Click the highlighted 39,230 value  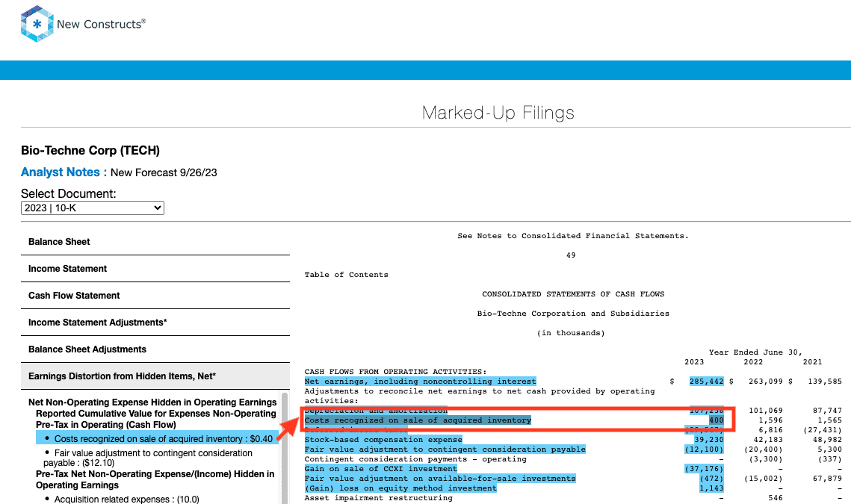click(709, 440)
